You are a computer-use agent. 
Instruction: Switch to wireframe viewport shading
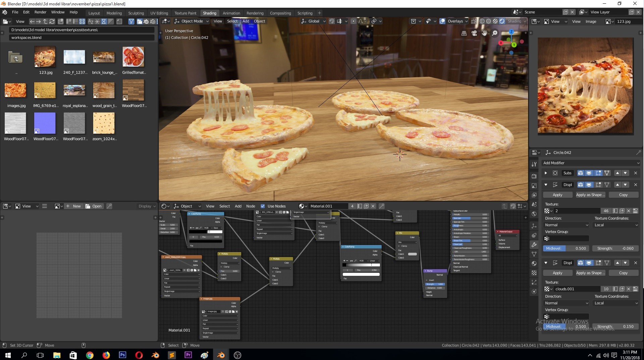coord(482,21)
